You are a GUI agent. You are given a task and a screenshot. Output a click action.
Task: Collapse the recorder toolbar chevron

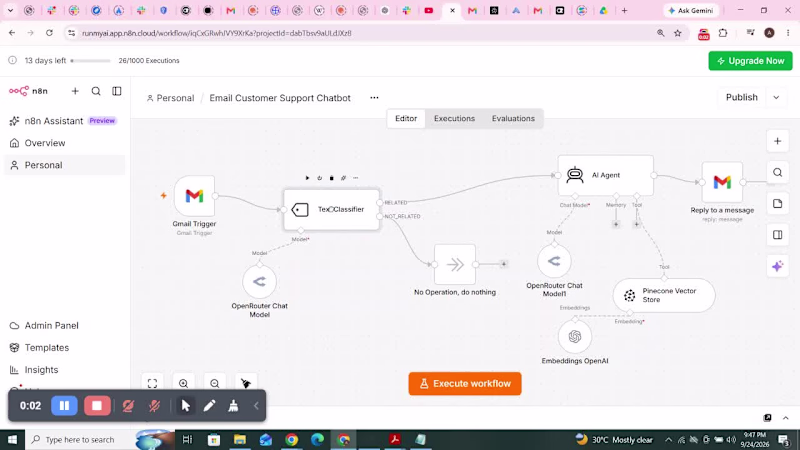256,406
